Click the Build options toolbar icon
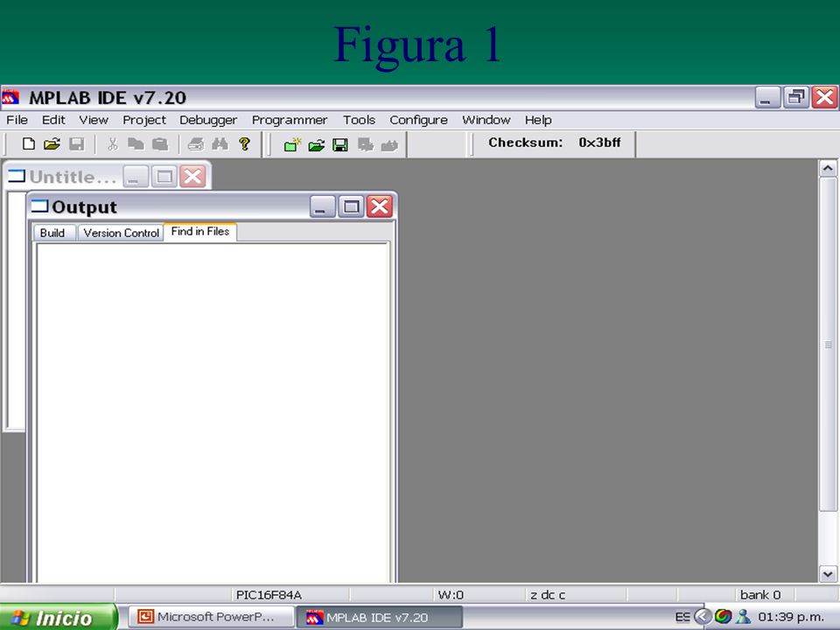The height and width of the screenshot is (630, 840). point(366,144)
